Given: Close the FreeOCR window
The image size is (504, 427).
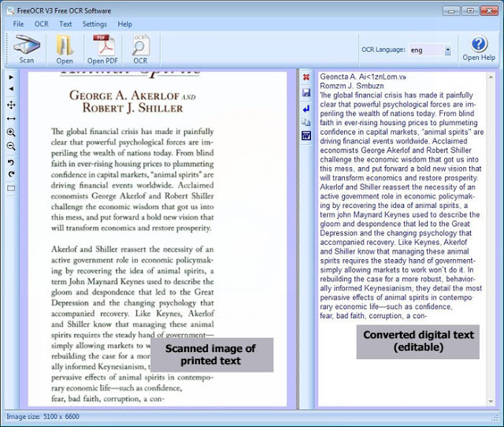Looking at the screenshot, I should [489, 11].
